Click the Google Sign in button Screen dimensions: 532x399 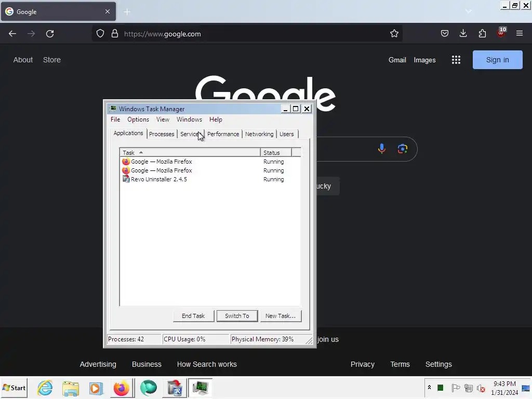pos(497,60)
